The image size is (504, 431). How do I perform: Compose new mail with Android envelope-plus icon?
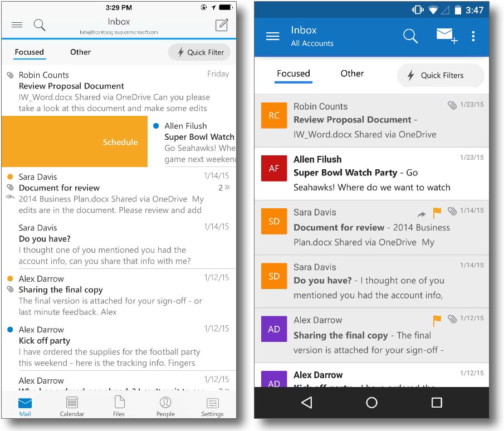pyautogui.click(x=447, y=36)
